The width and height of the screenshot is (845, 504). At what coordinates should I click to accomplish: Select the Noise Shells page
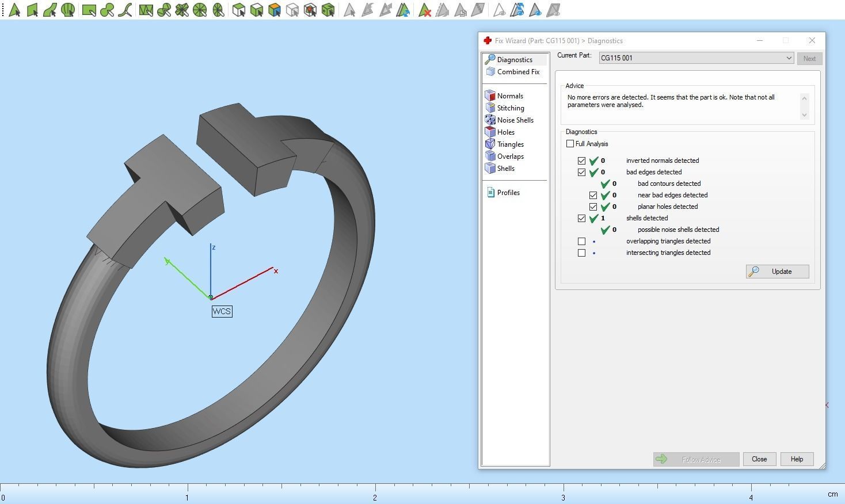click(515, 120)
